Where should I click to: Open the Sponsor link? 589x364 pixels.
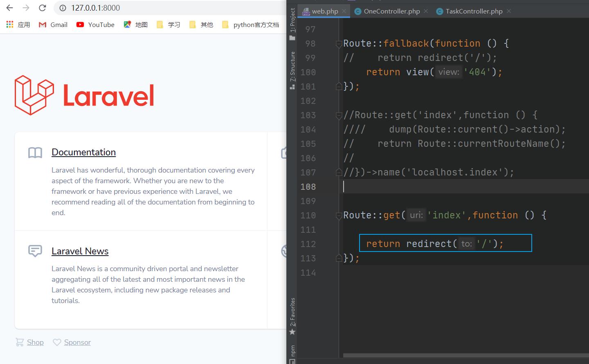77,342
